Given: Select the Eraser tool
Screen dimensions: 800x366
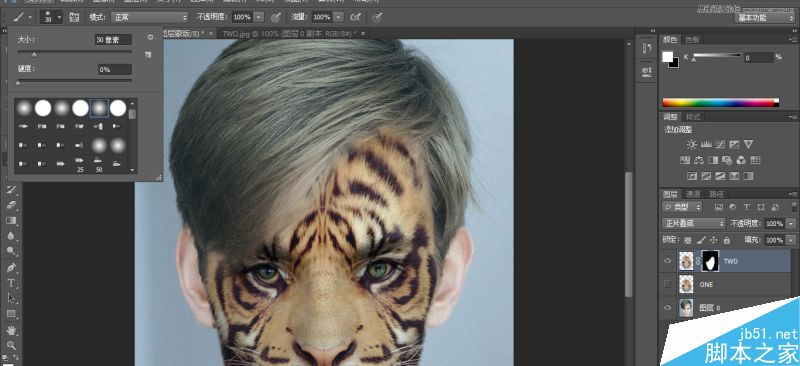Looking at the screenshot, I should click(x=11, y=205).
